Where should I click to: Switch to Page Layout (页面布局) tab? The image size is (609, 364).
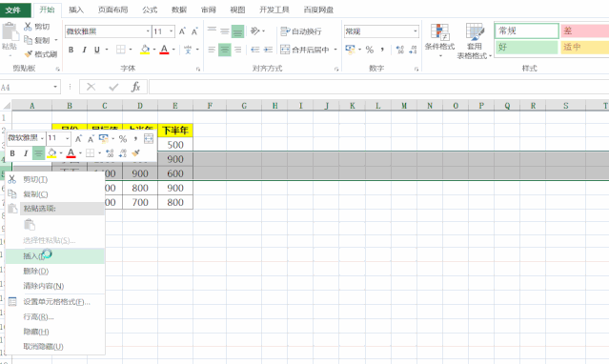click(x=112, y=10)
